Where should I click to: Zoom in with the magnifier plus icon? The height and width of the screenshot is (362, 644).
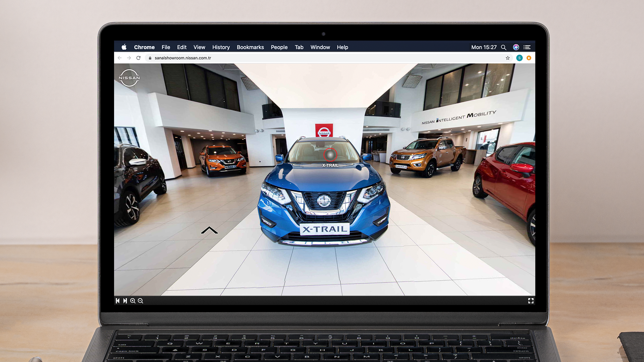tap(133, 301)
